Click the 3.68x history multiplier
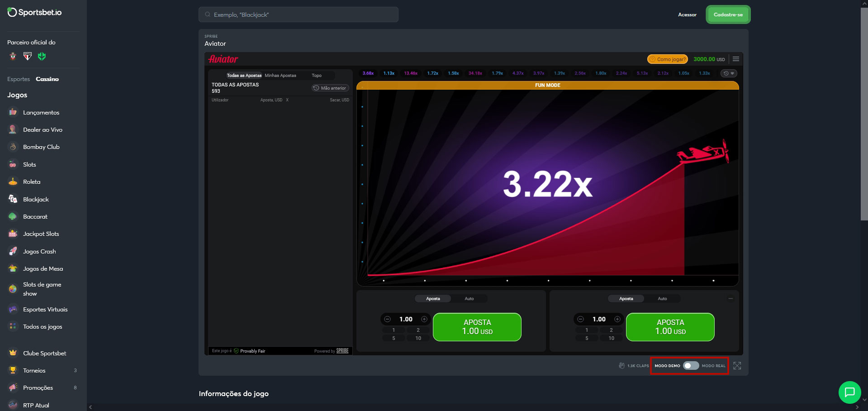This screenshot has width=868, height=411. [x=368, y=73]
